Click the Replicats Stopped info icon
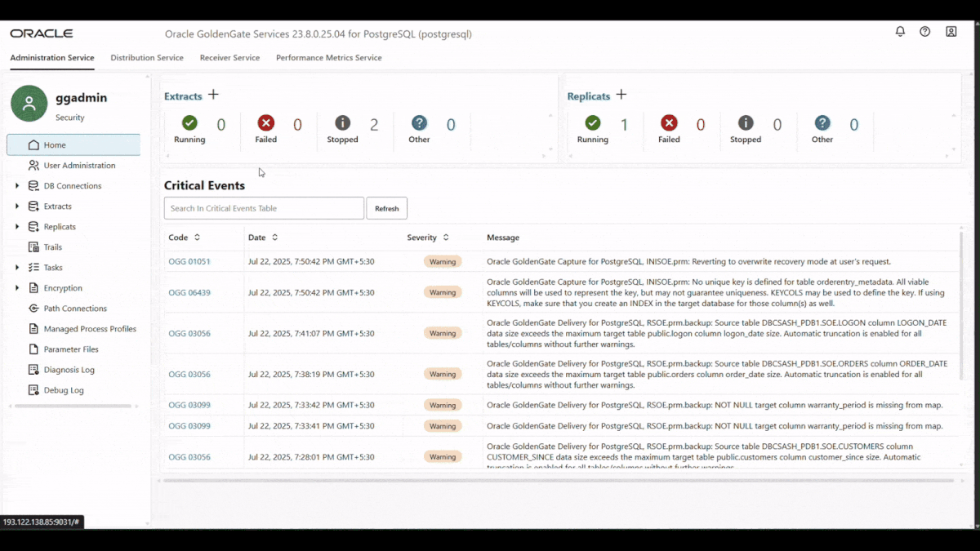This screenshot has width=980, height=551. pyautogui.click(x=746, y=122)
